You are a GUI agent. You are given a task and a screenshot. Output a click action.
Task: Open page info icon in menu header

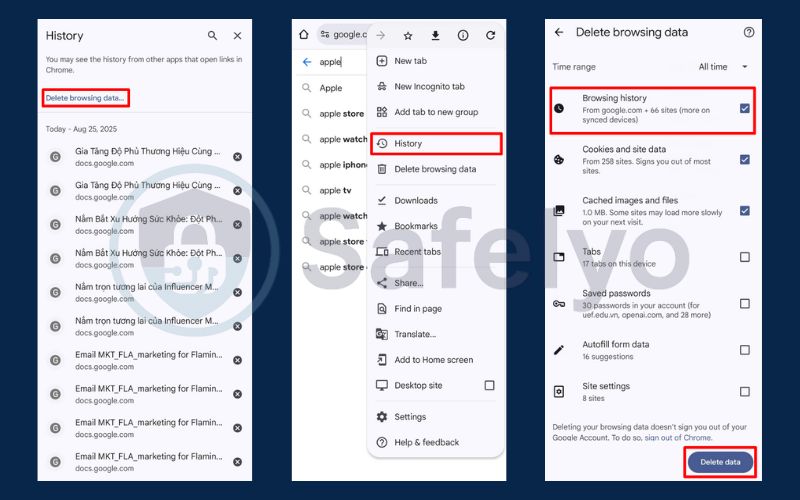[x=463, y=35]
